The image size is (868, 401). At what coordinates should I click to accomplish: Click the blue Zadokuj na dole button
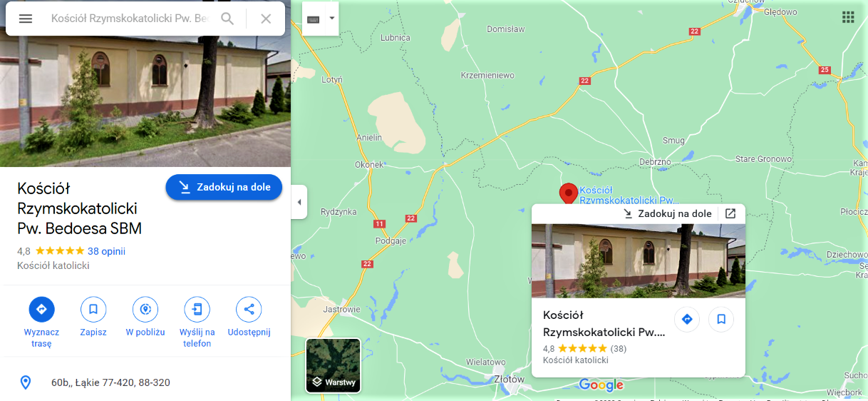pos(224,187)
